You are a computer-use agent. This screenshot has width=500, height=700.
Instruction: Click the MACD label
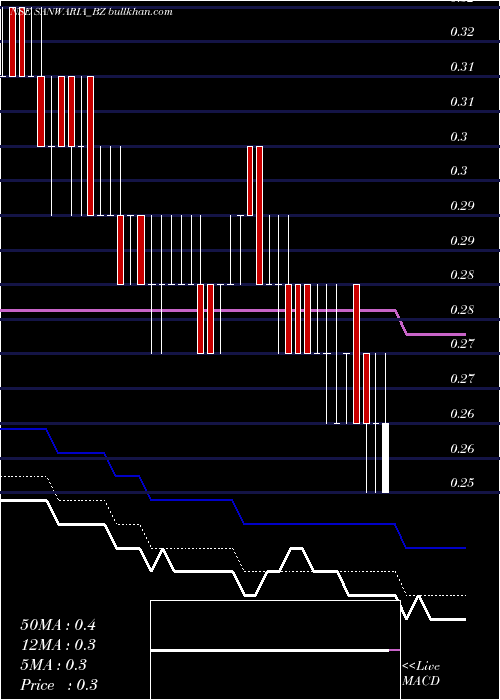(x=421, y=681)
